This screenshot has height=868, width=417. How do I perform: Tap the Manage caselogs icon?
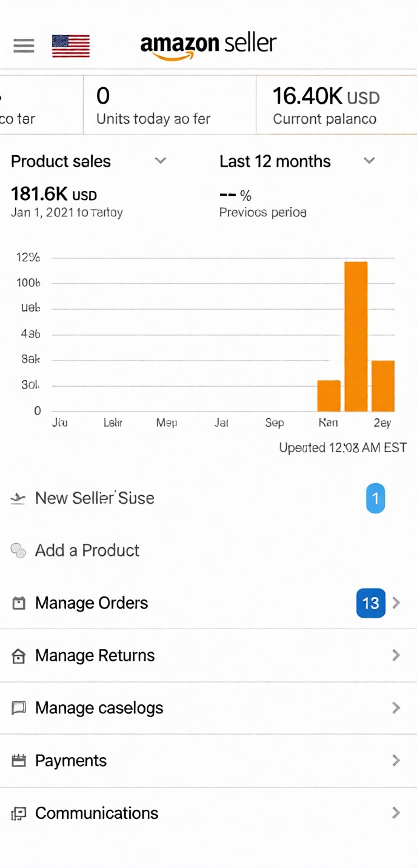pos(19,708)
